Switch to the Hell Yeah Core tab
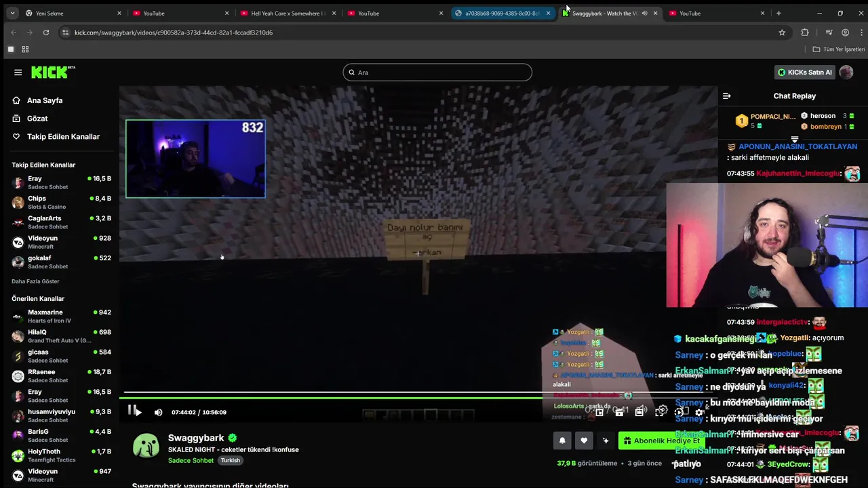Image resolution: width=868 pixels, height=488 pixels. (288, 13)
